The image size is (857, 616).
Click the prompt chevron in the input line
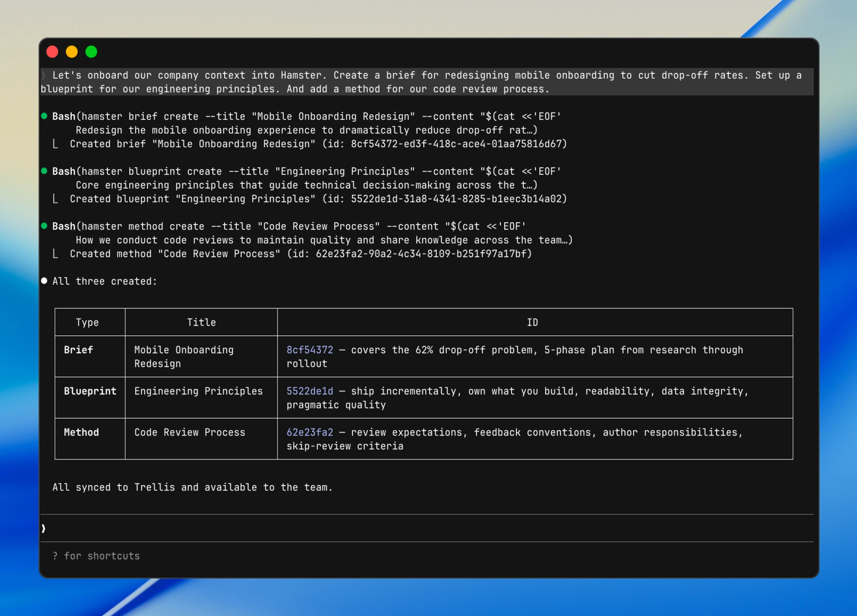click(43, 528)
